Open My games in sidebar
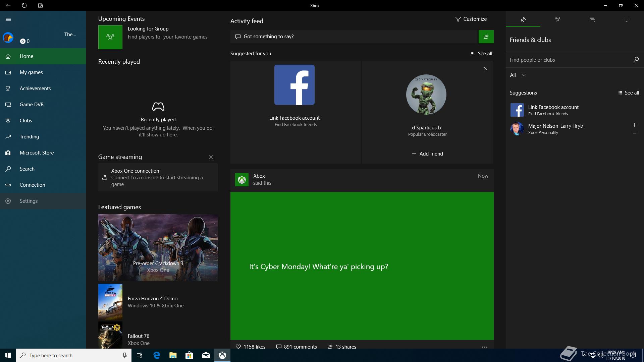644x362 pixels. pos(43,72)
